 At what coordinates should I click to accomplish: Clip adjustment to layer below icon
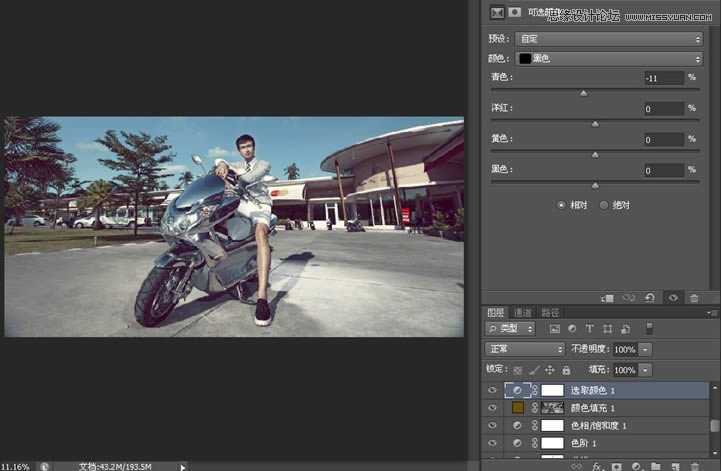(x=607, y=298)
